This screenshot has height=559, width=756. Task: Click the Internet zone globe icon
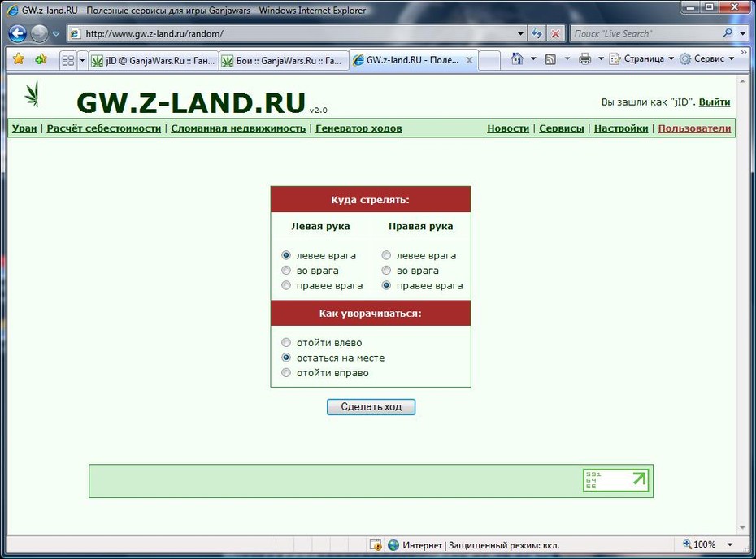pyautogui.click(x=393, y=545)
